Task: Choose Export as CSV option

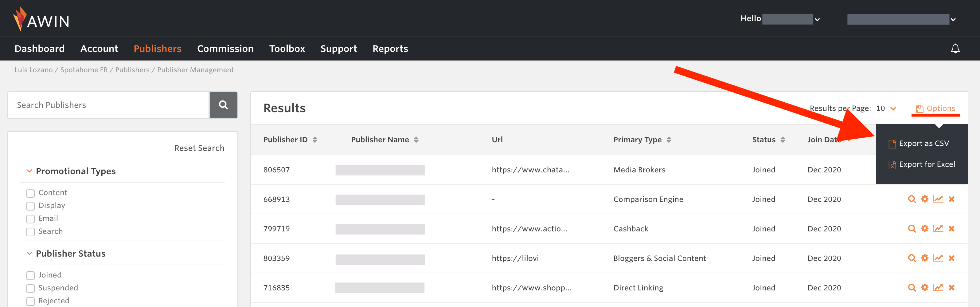Action: pos(923,144)
